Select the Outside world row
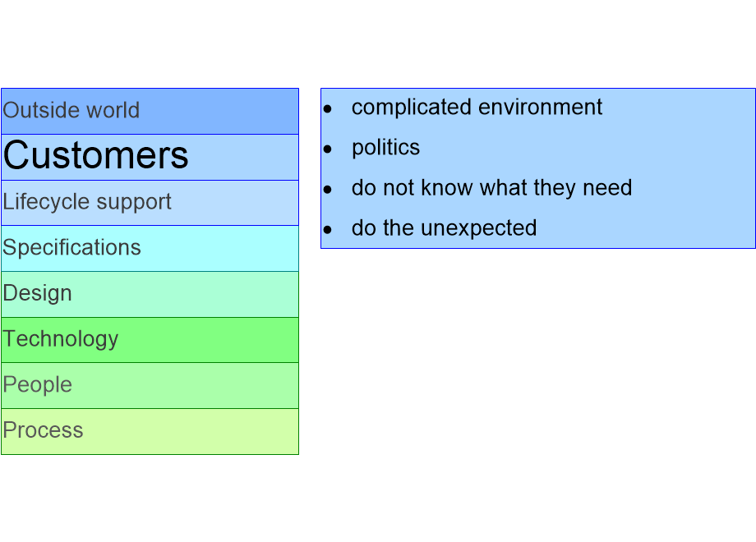Viewport: 756px width, 542px height. (x=150, y=111)
